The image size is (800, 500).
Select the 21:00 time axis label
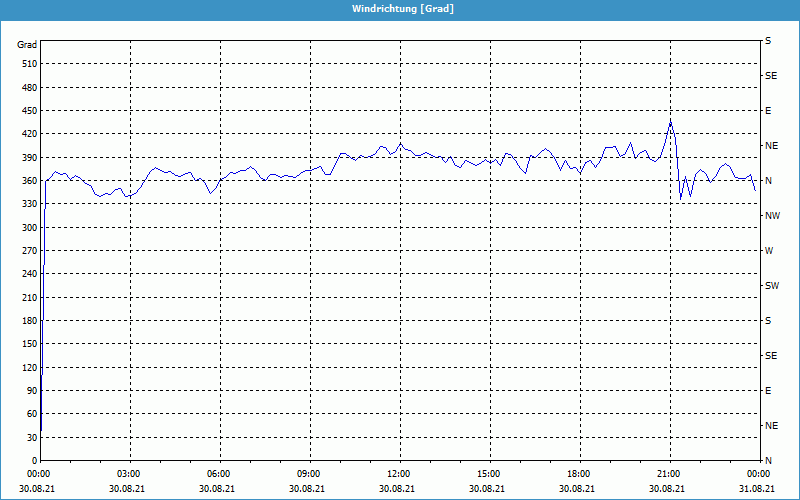(x=670, y=473)
